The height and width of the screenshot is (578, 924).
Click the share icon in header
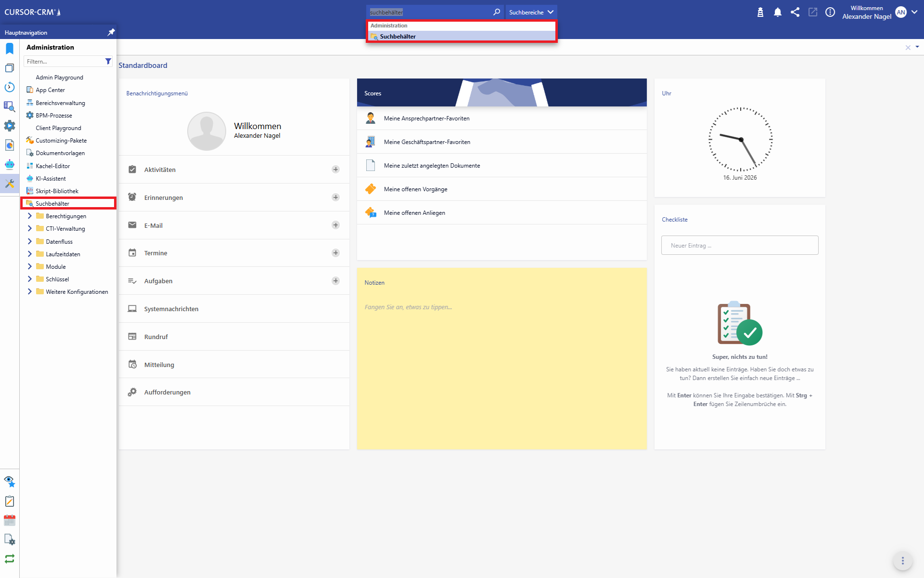795,12
